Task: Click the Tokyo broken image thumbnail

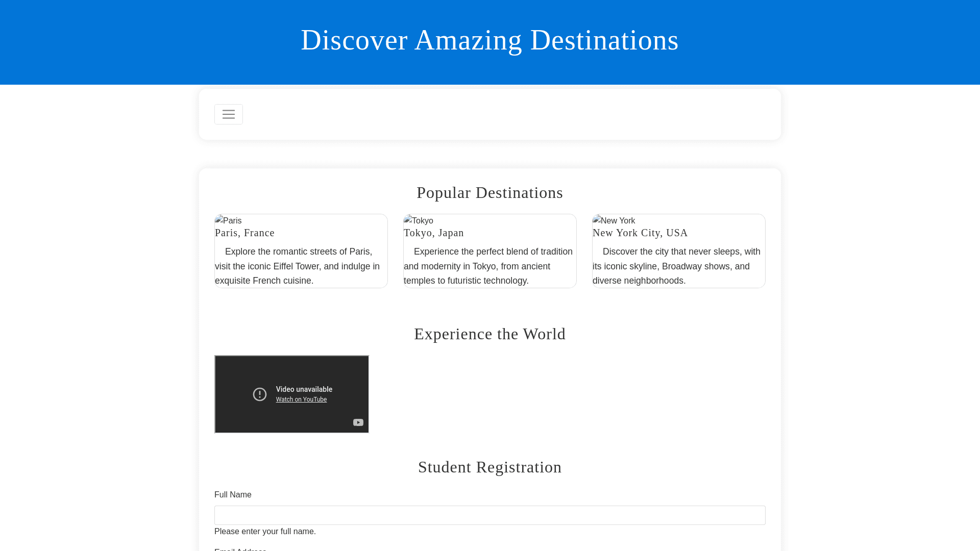Action: 418,220
